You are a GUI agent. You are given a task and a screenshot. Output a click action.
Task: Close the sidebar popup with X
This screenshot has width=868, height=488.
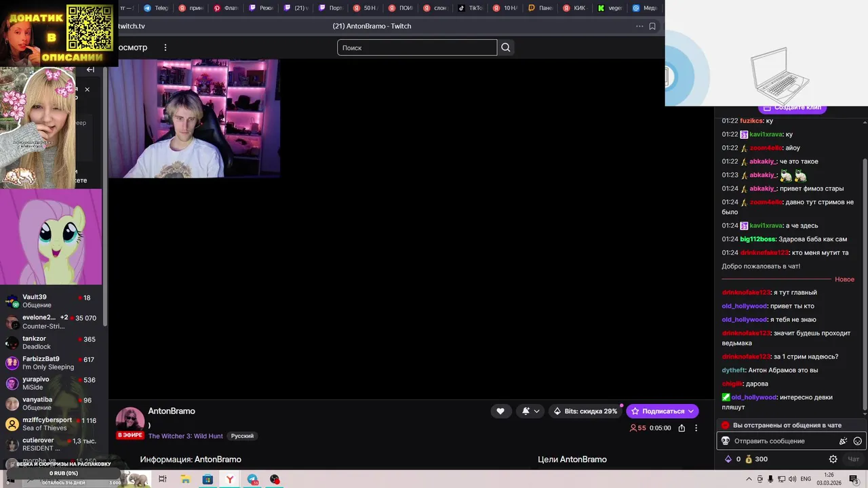(x=87, y=89)
